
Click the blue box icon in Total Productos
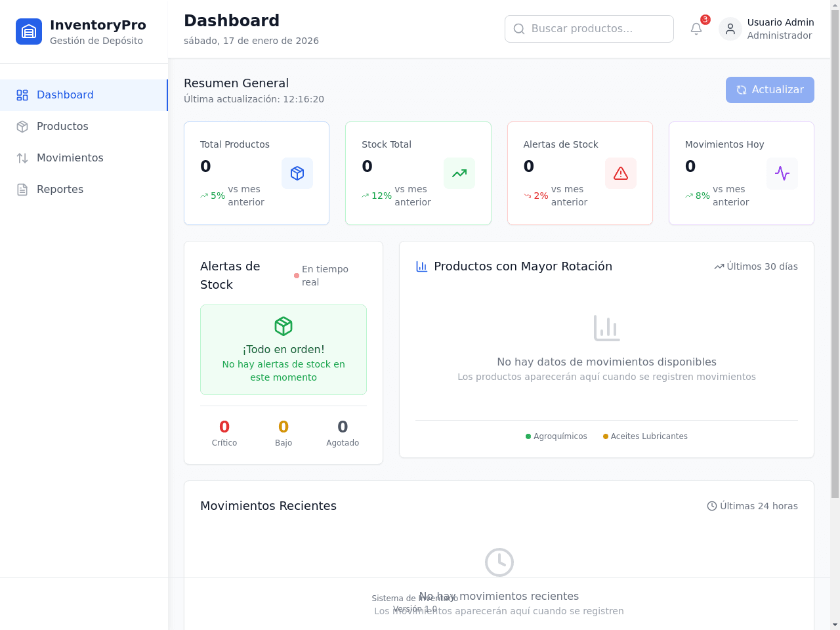(297, 173)
